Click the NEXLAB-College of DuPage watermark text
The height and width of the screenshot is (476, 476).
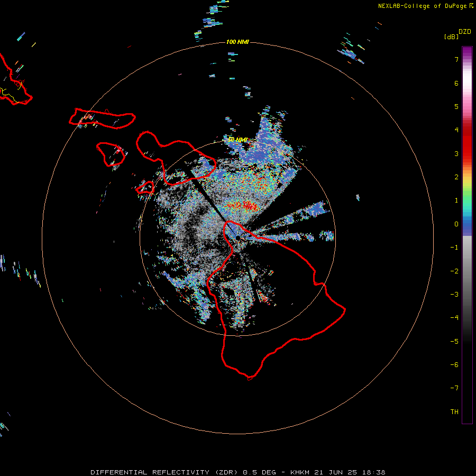[425, 6]
